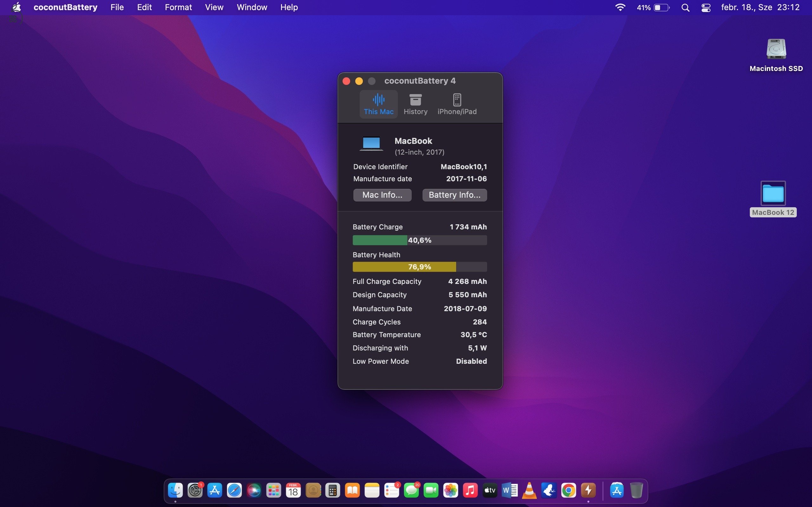The width and height of the screenshot is (812, 507).
Task: Click the Mac Info button
Action: (382, 195)
